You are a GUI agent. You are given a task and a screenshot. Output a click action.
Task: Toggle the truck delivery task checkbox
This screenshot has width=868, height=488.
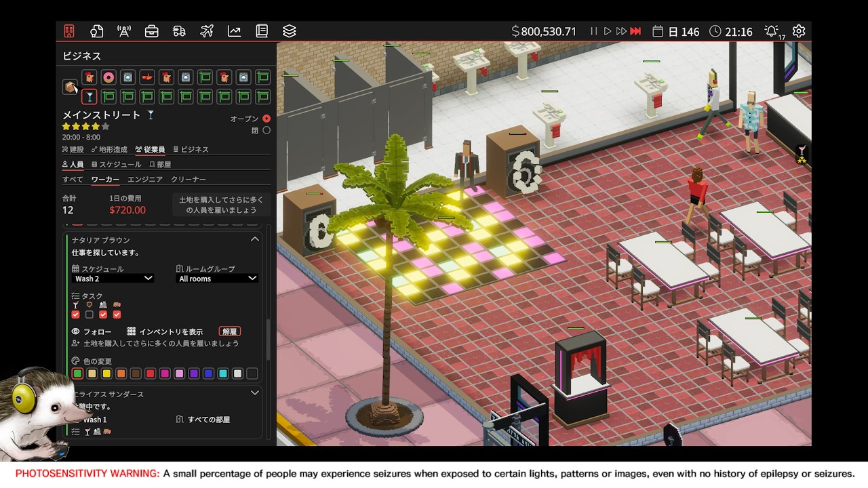(x=117, y=314)
